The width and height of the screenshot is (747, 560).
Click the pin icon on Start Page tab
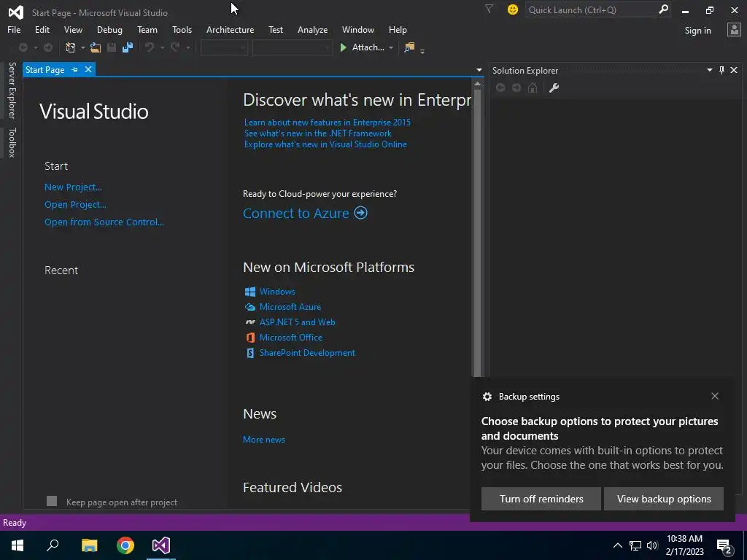tap(75, 69)
